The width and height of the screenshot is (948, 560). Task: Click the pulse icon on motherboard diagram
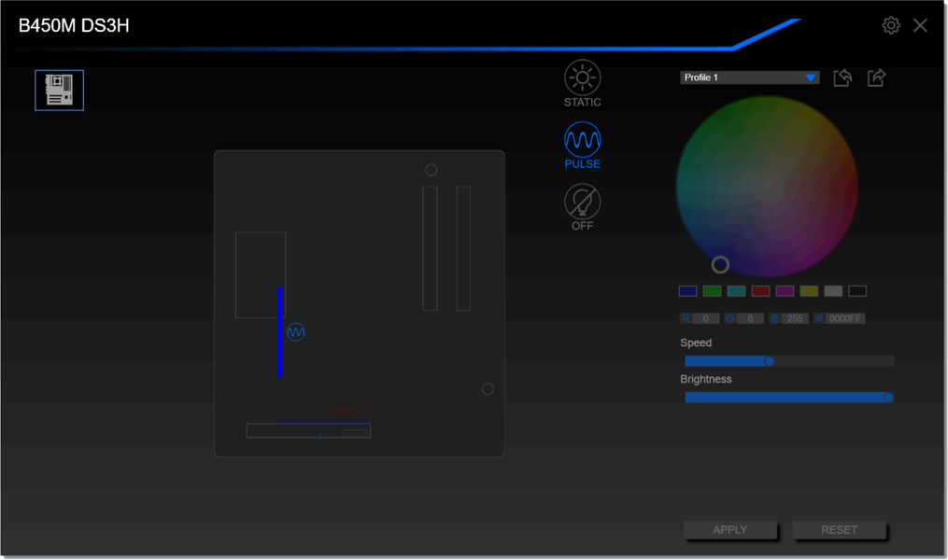pos(296,331)
